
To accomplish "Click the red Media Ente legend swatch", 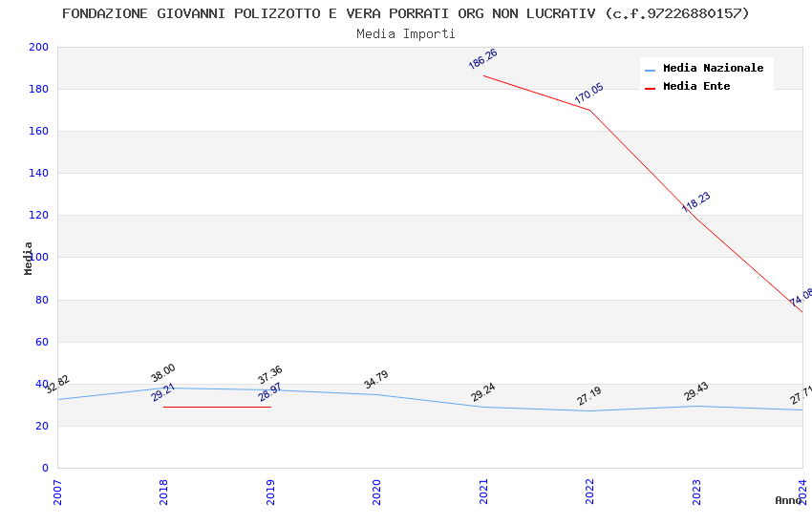I will [x=650, y=89].
